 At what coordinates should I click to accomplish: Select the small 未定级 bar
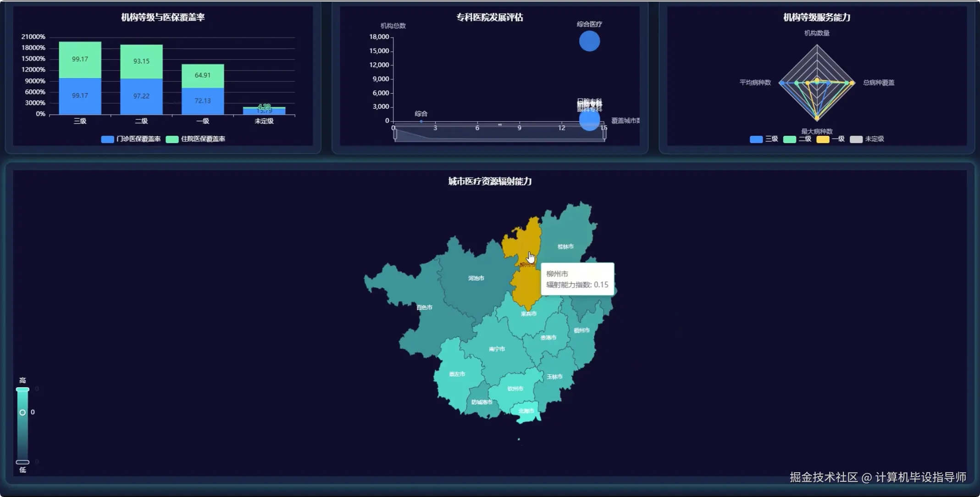(264, 111)
